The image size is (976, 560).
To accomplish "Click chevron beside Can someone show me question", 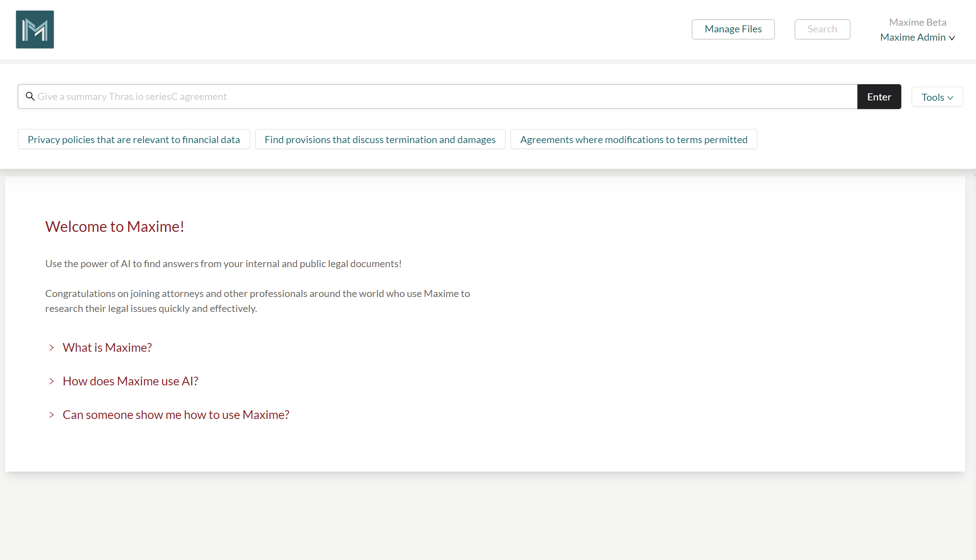I will tap(51, 415).
